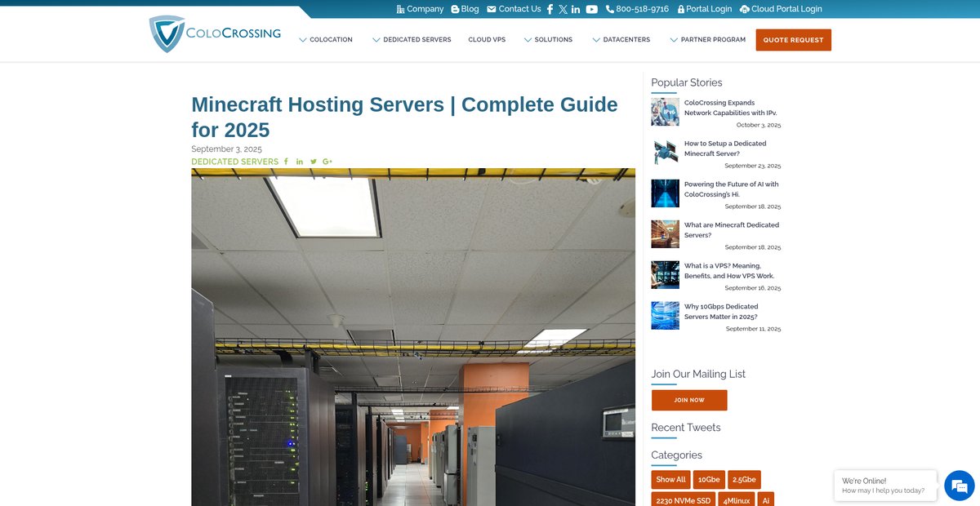Viewport: 980px width, 506px height.
Task: Open the green Dedicated Servers category link
Action: click(x=235, y=162)
